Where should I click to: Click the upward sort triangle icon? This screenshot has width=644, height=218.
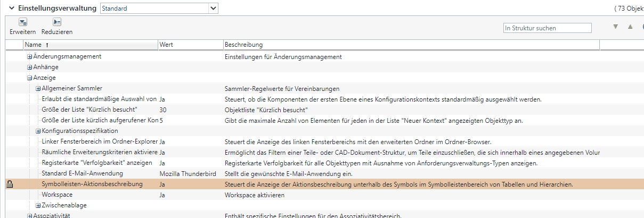[x=630, y=27]
